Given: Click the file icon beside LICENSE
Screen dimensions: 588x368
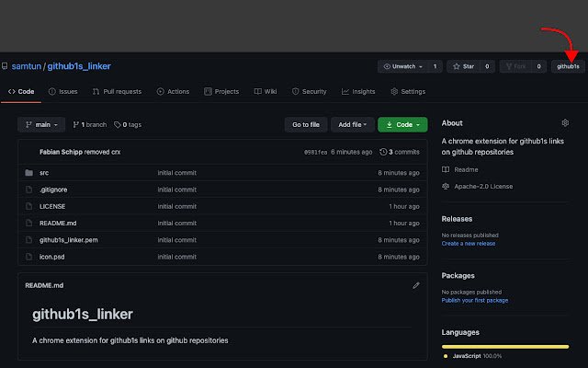Looking at the screenshot, I should click(28, 206).
